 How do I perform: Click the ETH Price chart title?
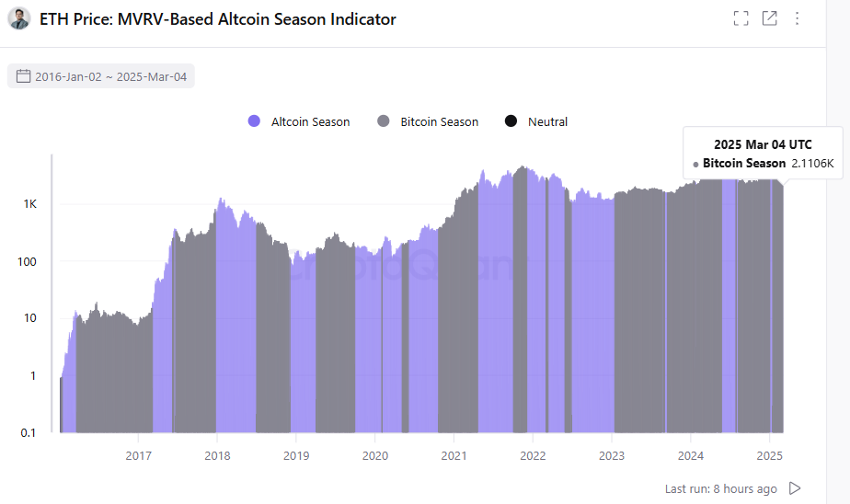pyautogui.click(x=218, y=18)
